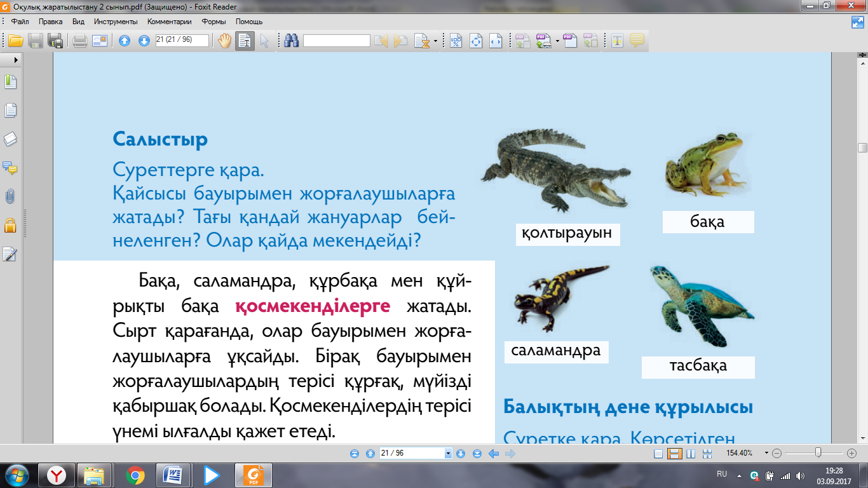Select the Typewriter tool icon
The width and height of the screenshot is (868, 488).
(x=616, y=41)
